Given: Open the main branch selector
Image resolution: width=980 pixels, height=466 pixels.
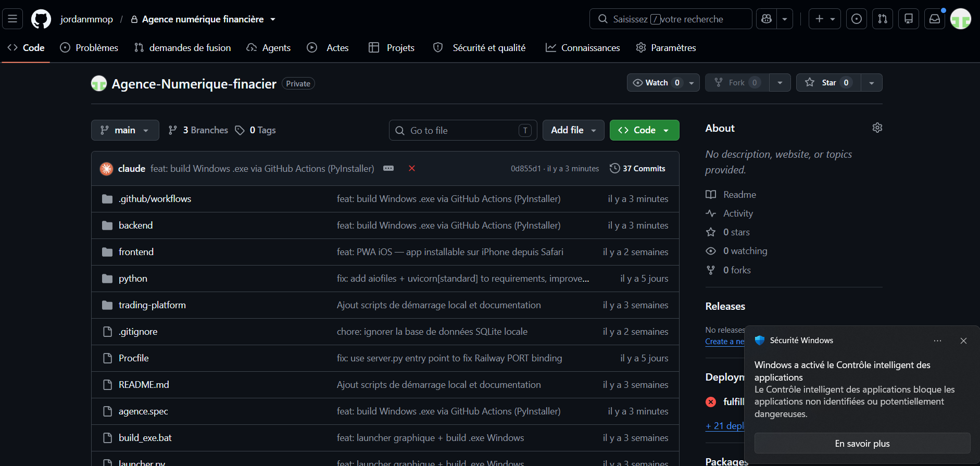Looking at the screenshot, I should [x=125, y=130].
